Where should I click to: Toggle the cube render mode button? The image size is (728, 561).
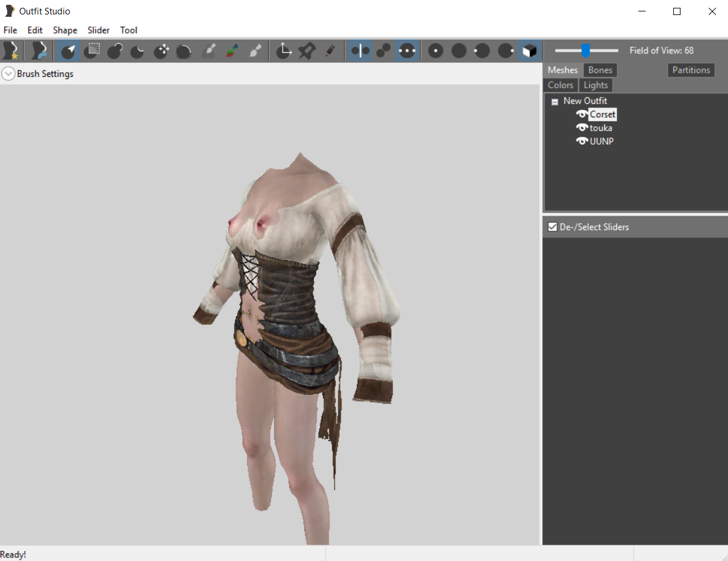(529, 51)
